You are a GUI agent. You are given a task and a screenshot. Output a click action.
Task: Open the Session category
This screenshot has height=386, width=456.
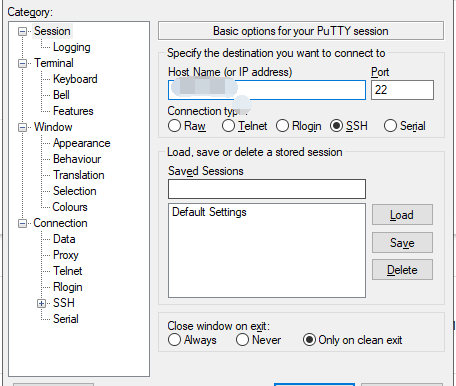coord(52,31)
